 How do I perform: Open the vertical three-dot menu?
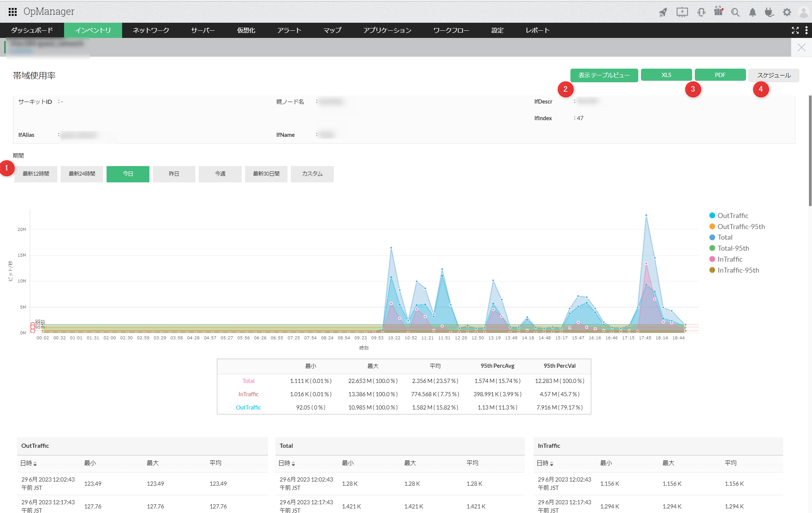(806, 30)
